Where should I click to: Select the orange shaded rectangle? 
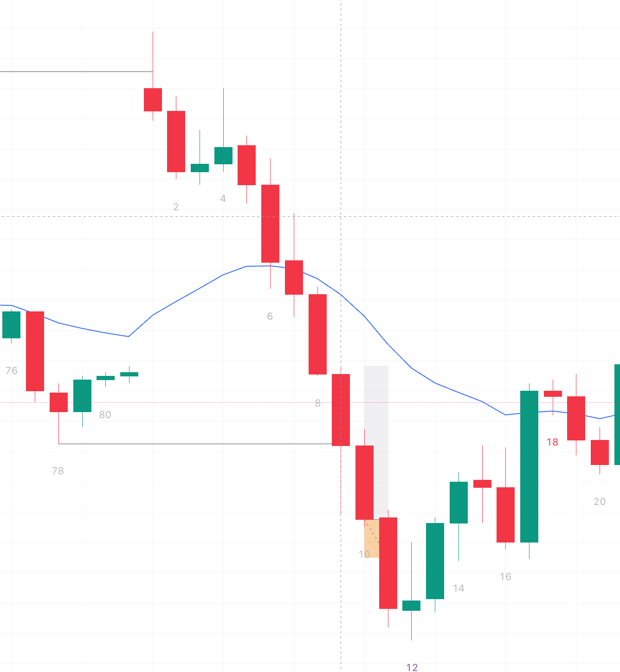tap(370, 541)
